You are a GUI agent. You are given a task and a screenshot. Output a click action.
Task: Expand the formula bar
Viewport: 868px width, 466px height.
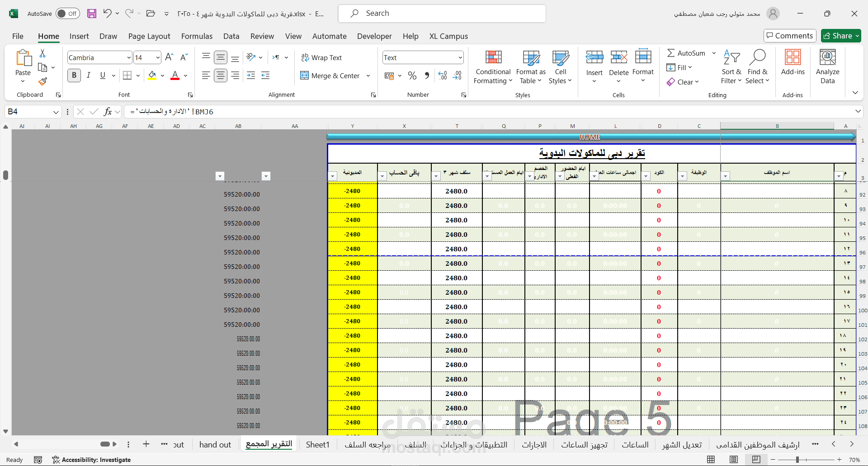858,111
